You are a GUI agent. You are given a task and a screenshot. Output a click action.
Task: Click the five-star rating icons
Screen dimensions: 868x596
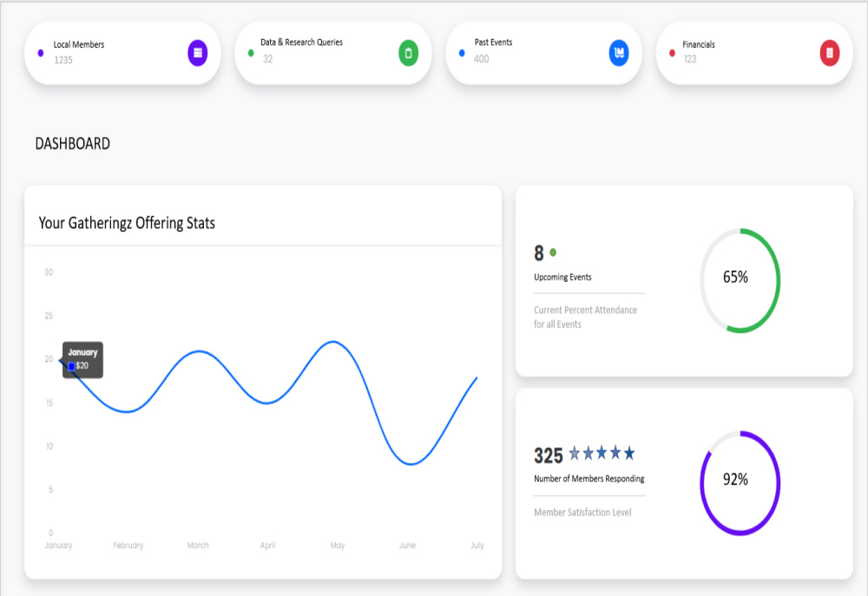coord(602,453)
